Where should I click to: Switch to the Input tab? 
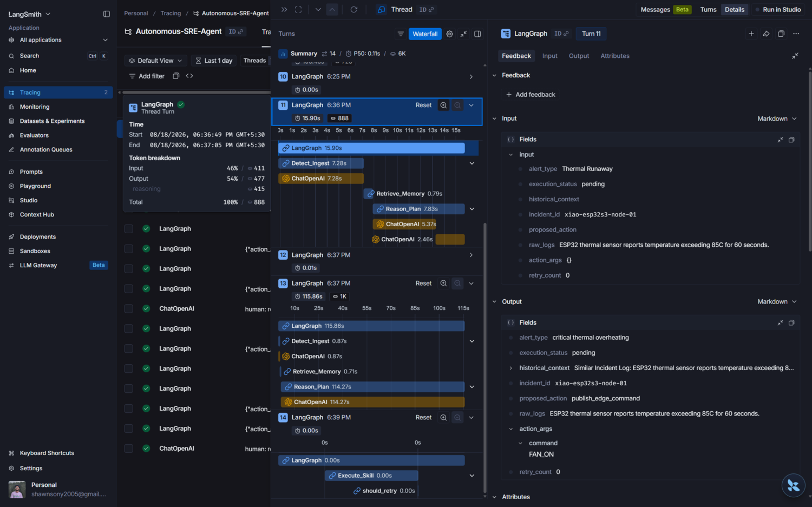tap(550, 56)
